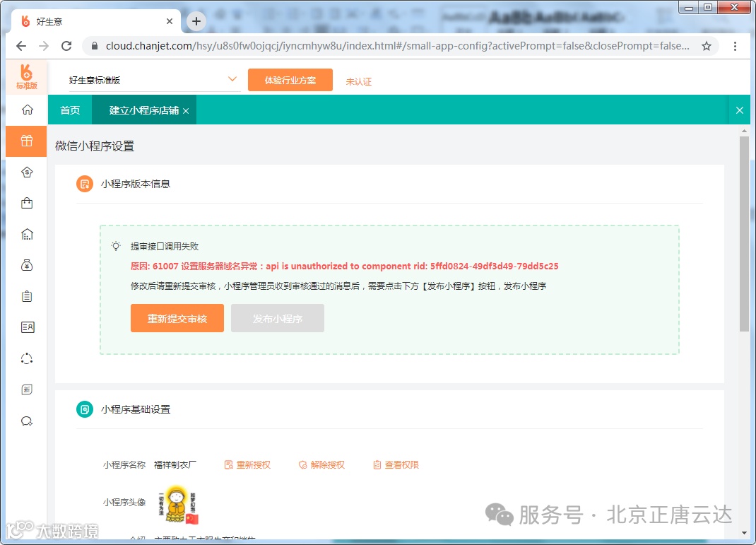Click the 好生意 标准版 logo
Image resolution: width=756 pixels, height=545 pixels.
pyautogui.click(x=27, y=76)
